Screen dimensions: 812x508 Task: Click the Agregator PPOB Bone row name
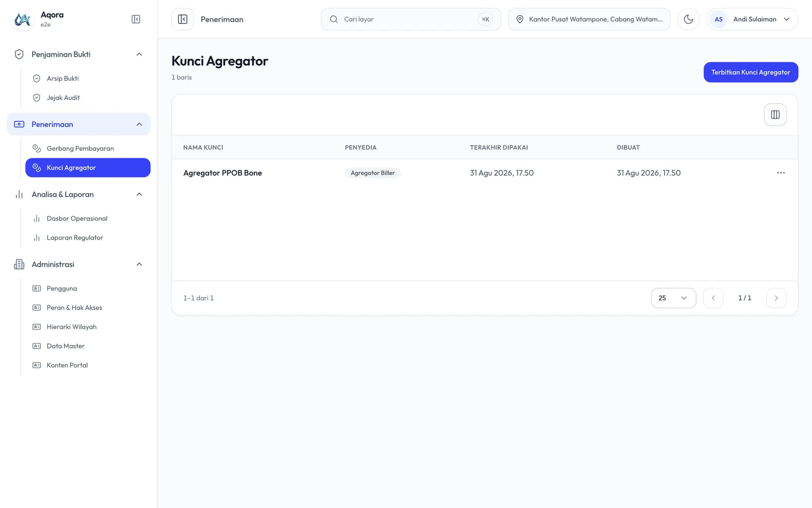point(222,173)
